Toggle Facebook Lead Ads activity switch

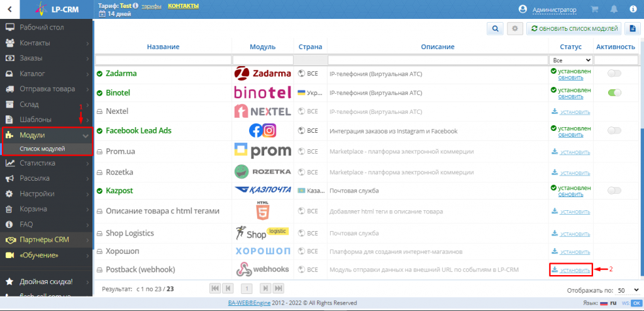pyautogui.click(x=614, y=130)
